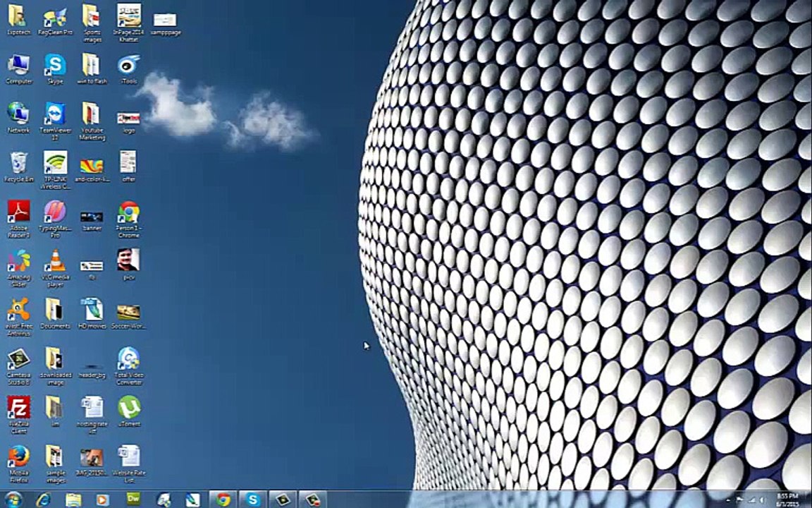Screen dimensions: 812x508
Task: Select the hosting rate list document
Action: pyautogui.click(x=92, y=415)
